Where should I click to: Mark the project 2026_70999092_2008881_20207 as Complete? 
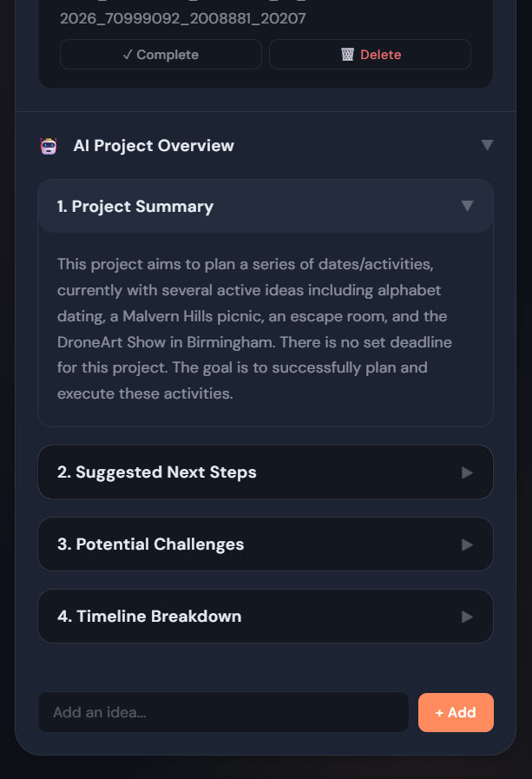[x=160, y=54]
